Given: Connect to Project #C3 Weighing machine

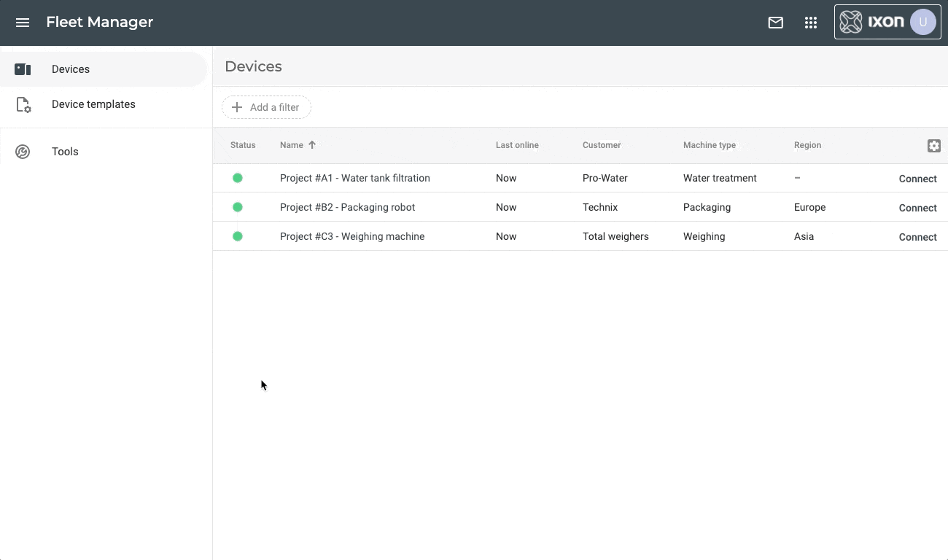Looking at the screenshot, I should [917, 237].
